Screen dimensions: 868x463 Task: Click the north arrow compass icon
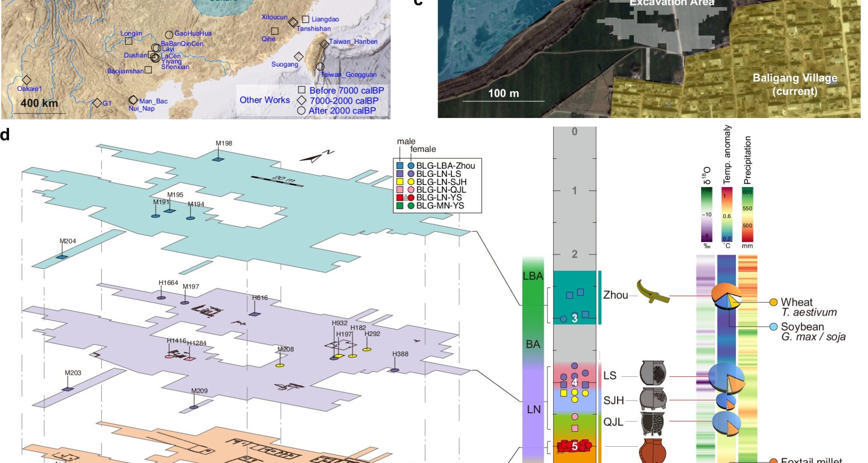click(315, 157)
